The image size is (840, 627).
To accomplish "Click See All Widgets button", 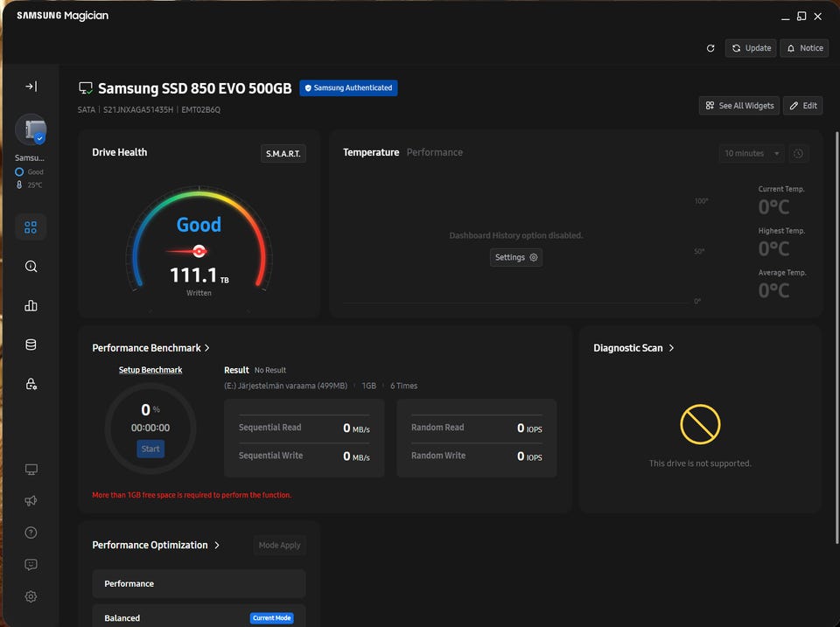I will [739, 106].
